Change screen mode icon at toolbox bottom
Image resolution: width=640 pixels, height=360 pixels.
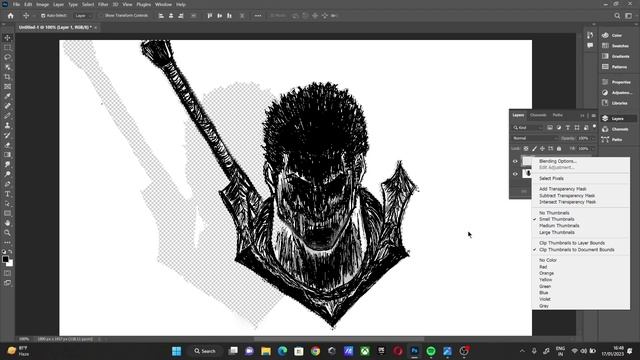point(7,282)
